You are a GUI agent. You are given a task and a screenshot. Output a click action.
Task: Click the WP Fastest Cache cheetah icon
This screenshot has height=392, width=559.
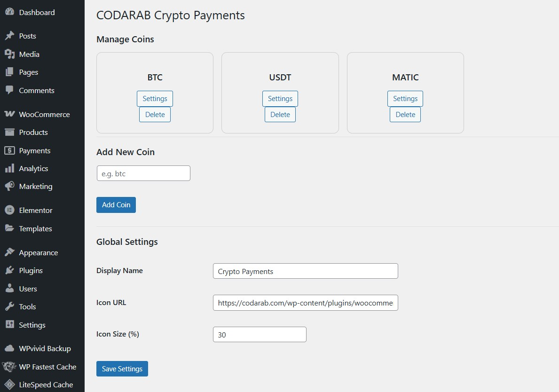9,366
